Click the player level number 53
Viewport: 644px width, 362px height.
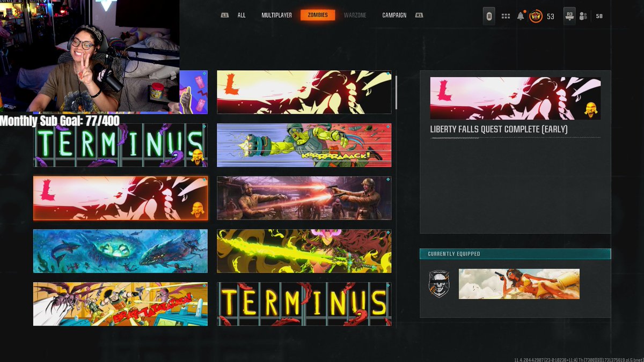click(551, 17)
